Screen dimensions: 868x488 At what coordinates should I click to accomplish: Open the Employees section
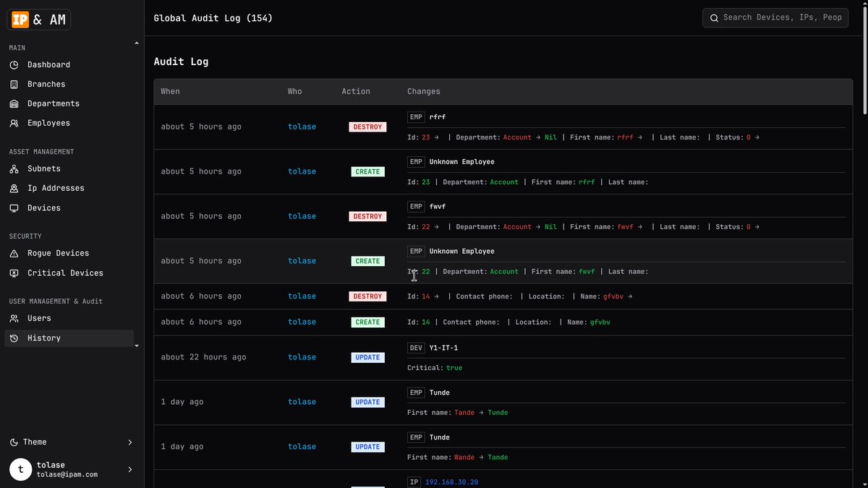click(69, 124)
